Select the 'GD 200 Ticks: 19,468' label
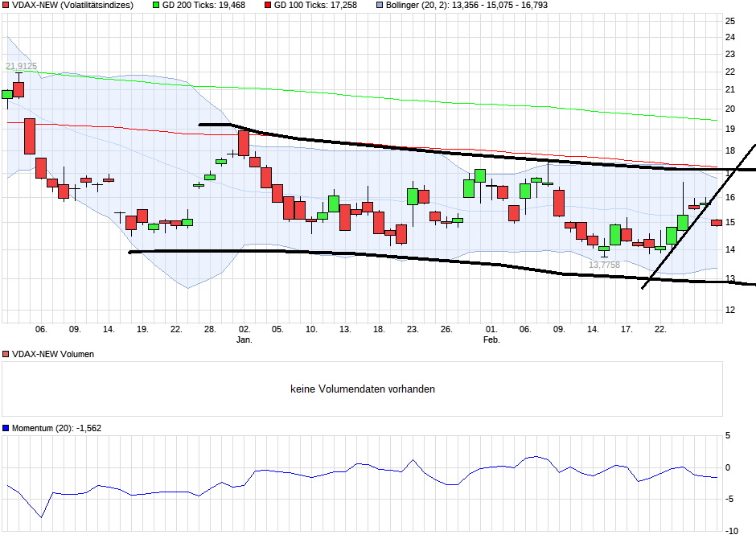The width and height of the screenshot is (756, 539). (x=203, y=6)
